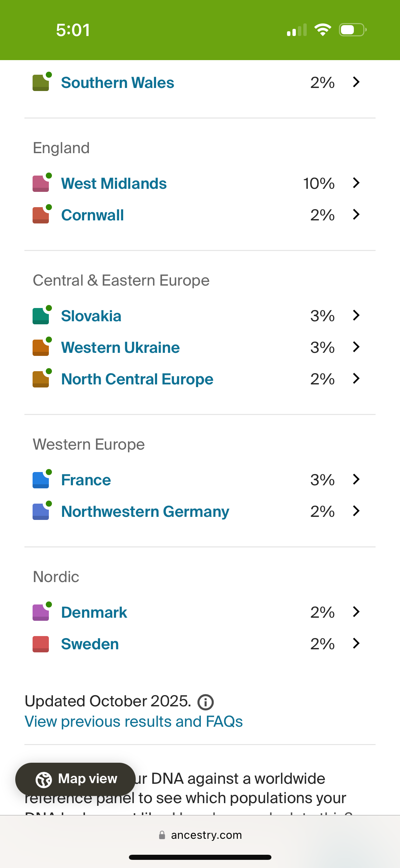
Task: Click the info icon beside Updated October 2025
Action: coord(206,702)
